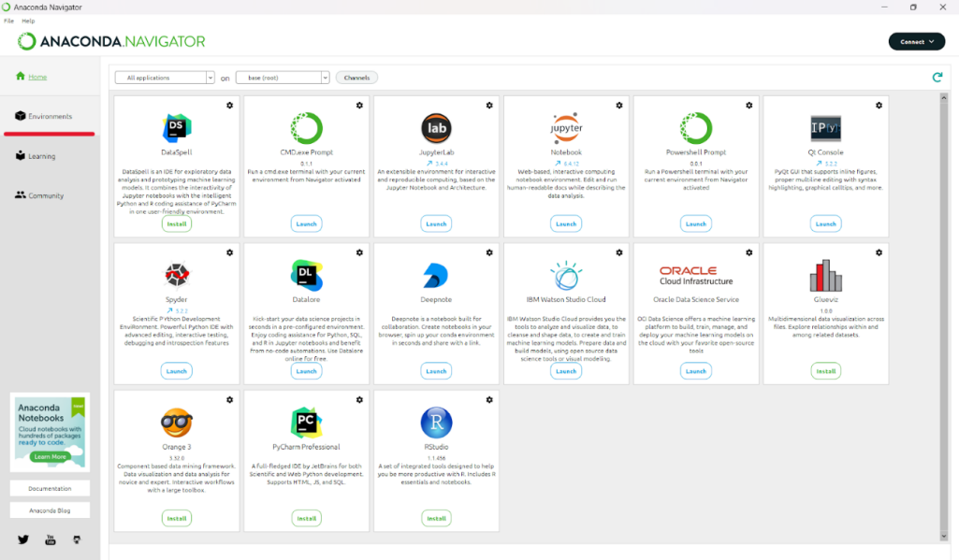The width and height of the screenshot is (959, 560).
Task: Go to the Home tab
Action: coord(37,77)
